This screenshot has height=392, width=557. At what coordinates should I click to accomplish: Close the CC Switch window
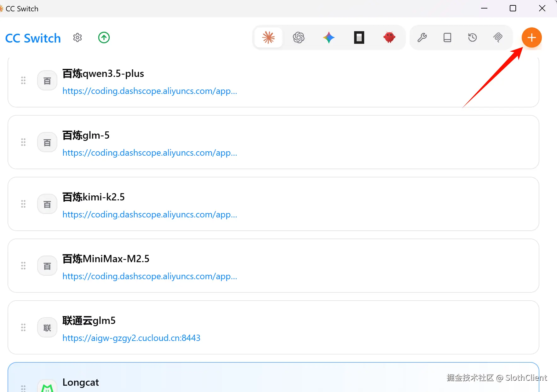coord(542,8)
